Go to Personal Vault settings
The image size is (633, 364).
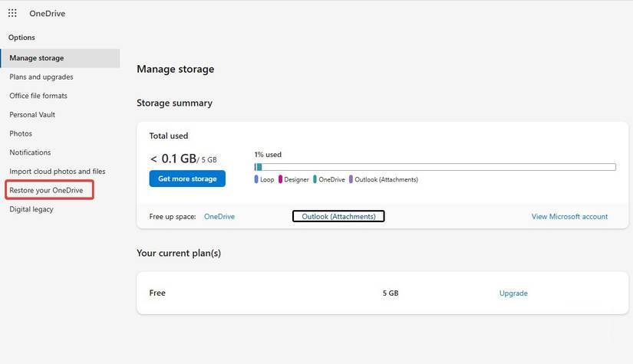click(x=32, y=115)
